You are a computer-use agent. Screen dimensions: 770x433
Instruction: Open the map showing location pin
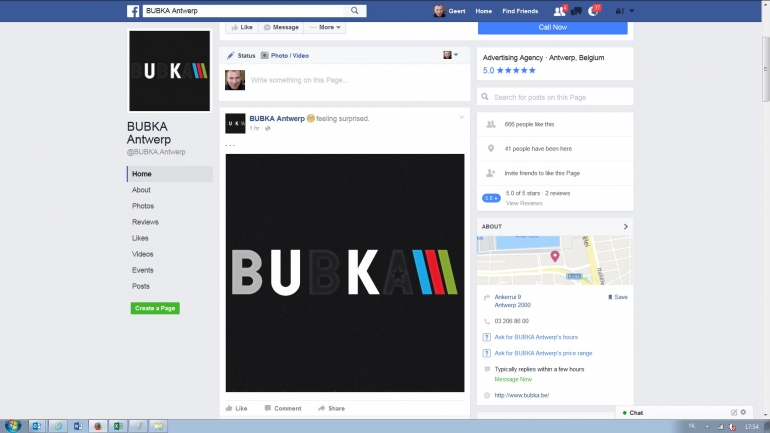[x=555, y=260]
